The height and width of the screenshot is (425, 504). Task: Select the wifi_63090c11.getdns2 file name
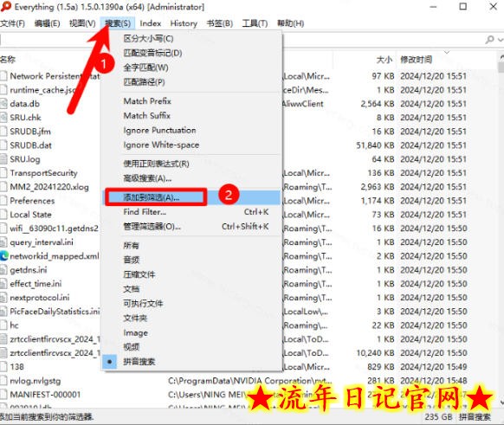pyautogui.click(x=54, y=229)
